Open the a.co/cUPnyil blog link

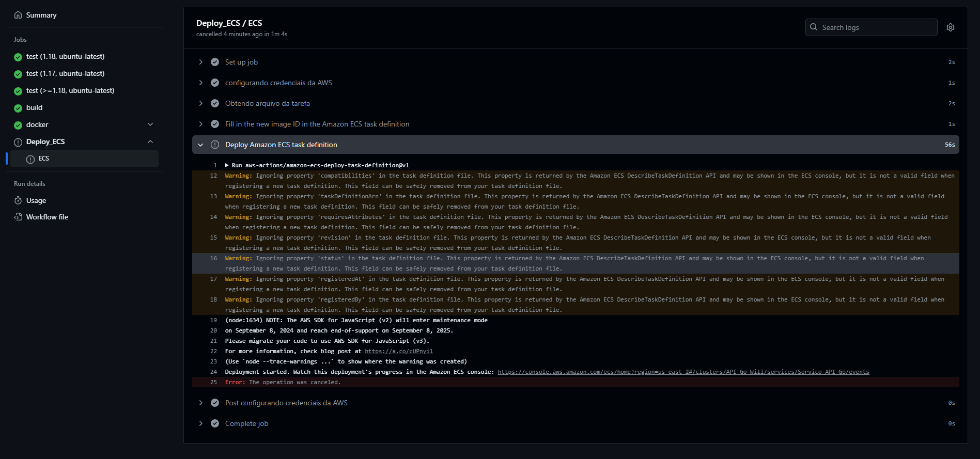tap(399, 351)
